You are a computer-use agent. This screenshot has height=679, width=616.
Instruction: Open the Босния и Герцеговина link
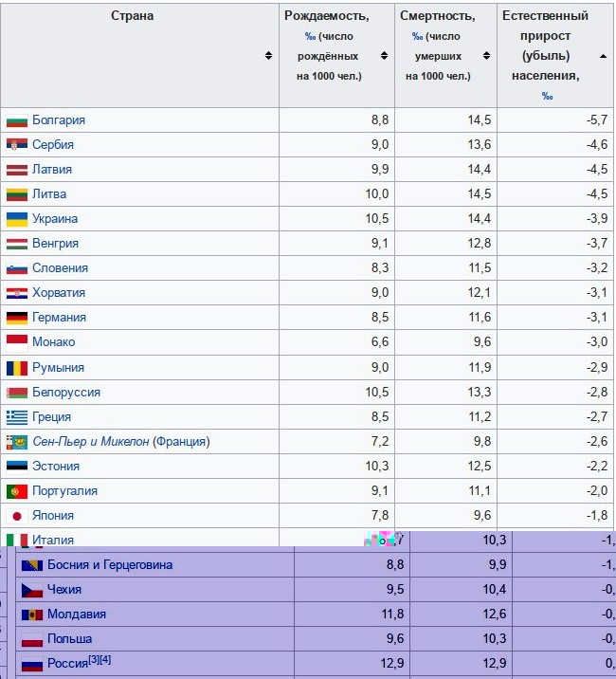click(x=110, y=565)
